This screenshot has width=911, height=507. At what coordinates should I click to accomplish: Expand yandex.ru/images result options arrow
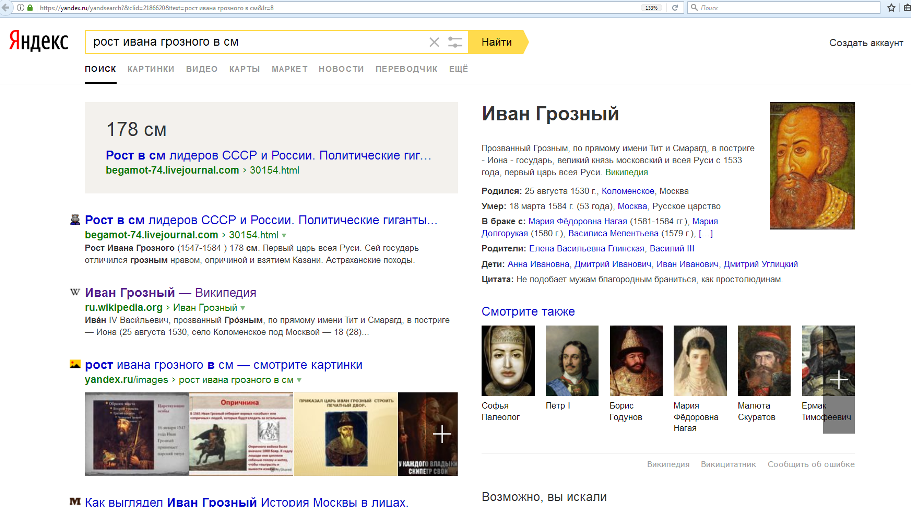pyautogui.click(x=299, y=380)
